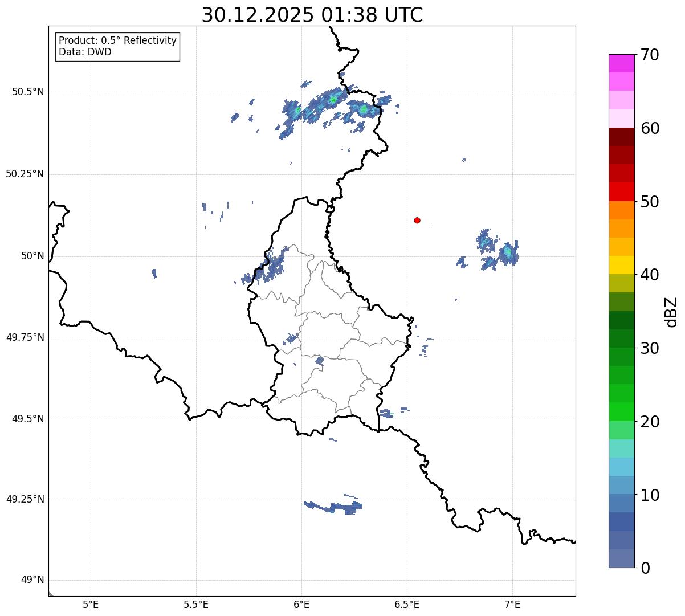Viewport: 685px width, 616px height.
Task: Click the yellow swatch just above 40 dBZ
Action: coord(622,265)
